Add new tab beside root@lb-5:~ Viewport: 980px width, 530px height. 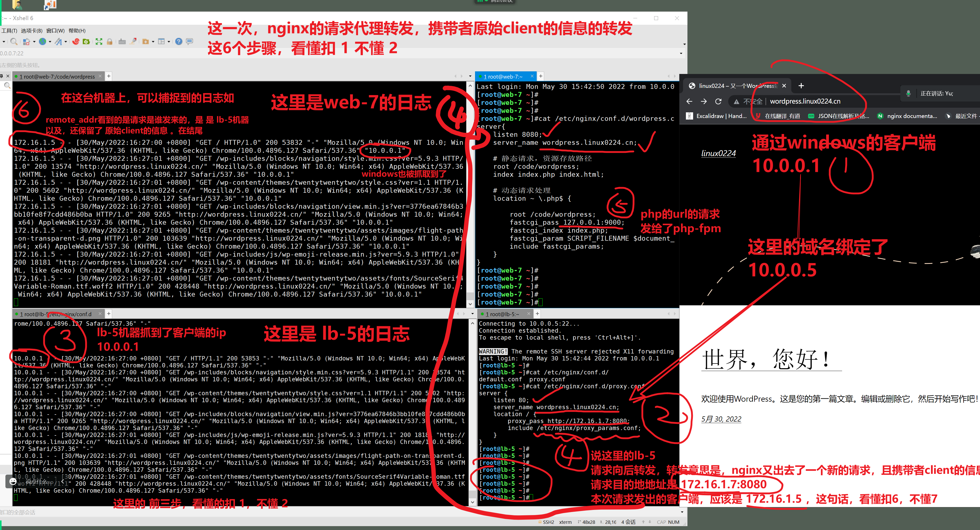coord(537,314)
